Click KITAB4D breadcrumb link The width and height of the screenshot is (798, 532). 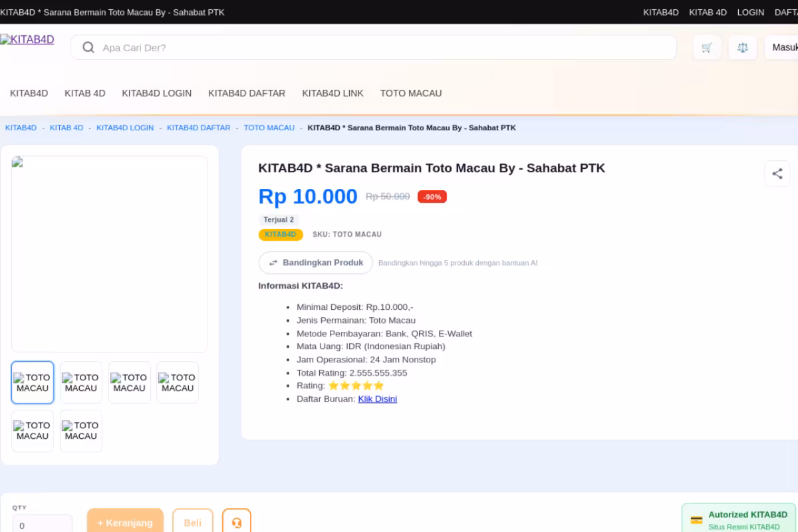click(x=21, y=128)
